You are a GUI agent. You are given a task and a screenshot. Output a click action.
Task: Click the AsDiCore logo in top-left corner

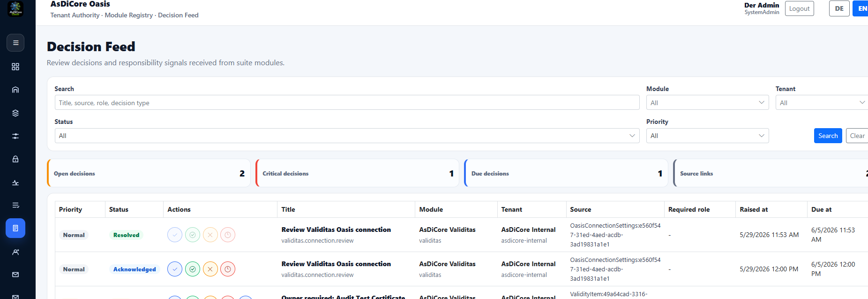[15, 8]
